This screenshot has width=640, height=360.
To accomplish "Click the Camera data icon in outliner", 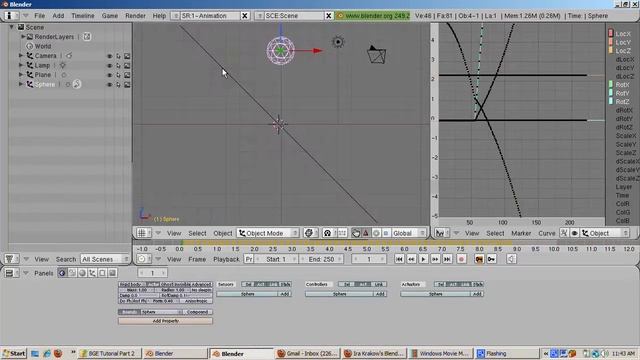I will (x=69, y=56).
